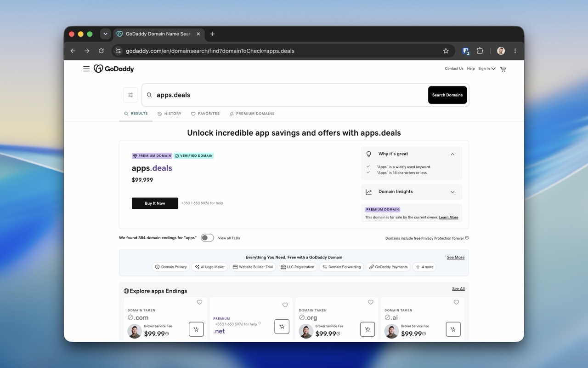Viewport: 588px width, 368px height.
Task: Click the Verified Domain badge
Action: (x=194, y=155)
